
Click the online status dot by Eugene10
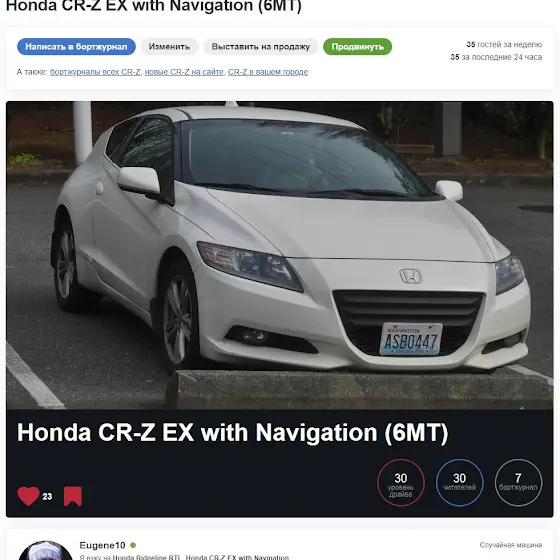pyautogui.click(x=133, y=545)
